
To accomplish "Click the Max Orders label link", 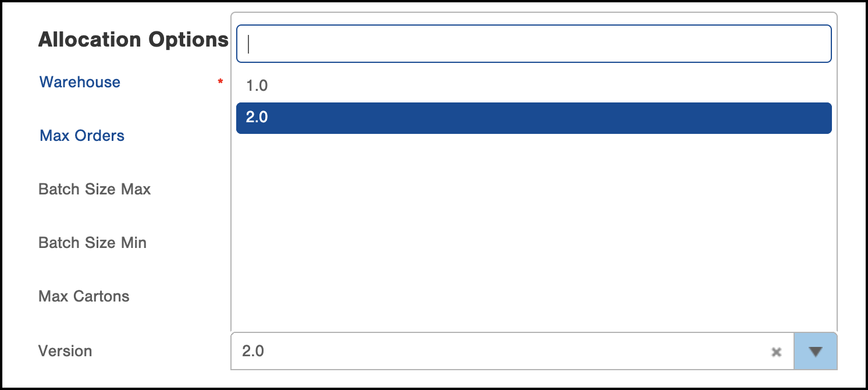I will point(82,136).
